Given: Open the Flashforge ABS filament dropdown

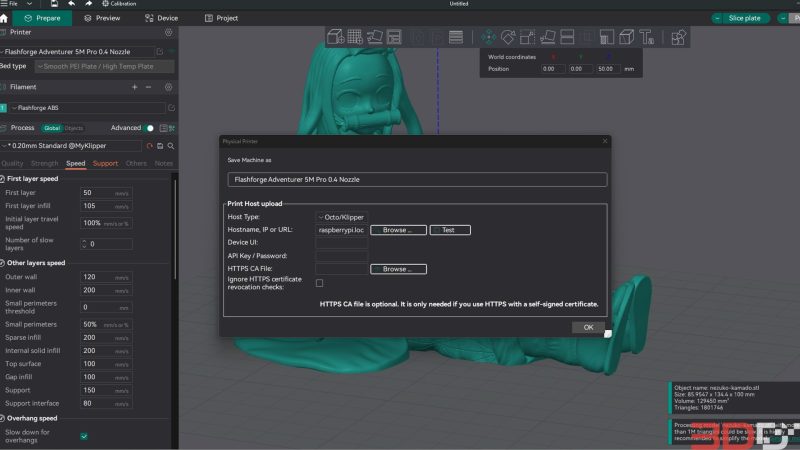Looking at the screenshot, I should (x=88, y=108).
